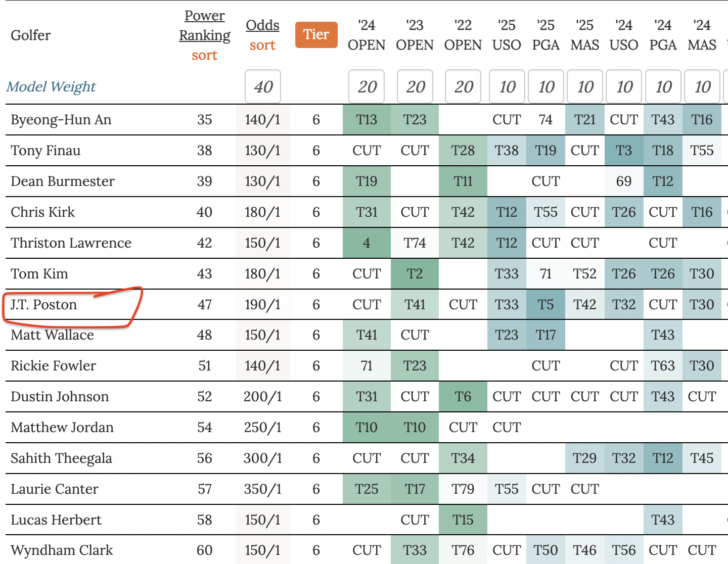The image size is (728, 564).
Task: Click the '25 MAS weight input
Action: 585,87
